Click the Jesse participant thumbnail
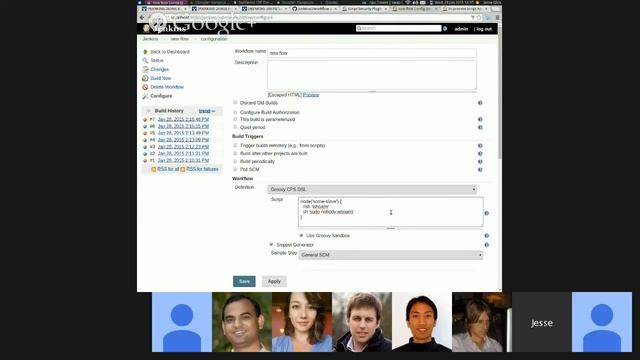The height and width of the screenshot is (360, 640). pyautogui.click(x=542, y=322)
